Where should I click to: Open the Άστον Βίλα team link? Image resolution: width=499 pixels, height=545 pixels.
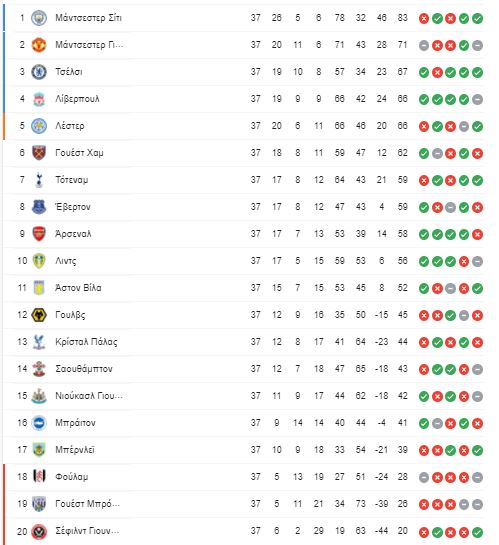tap(79, 288)
